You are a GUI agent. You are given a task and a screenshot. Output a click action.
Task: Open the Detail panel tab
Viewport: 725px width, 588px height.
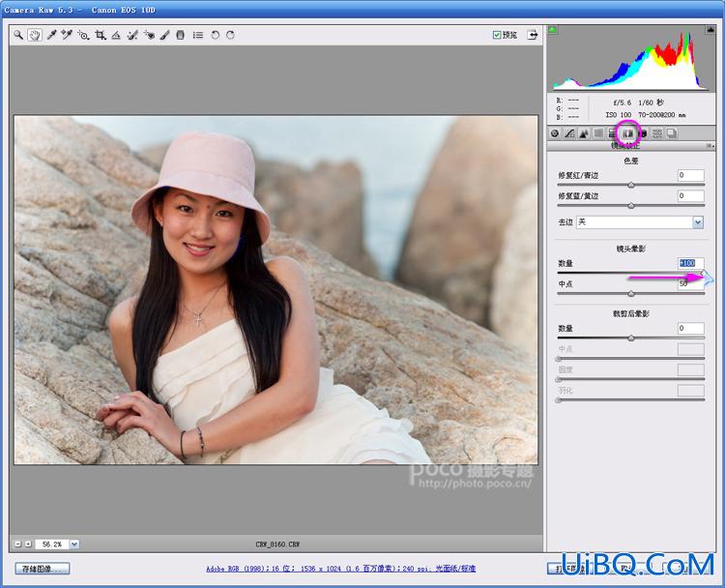584,133
